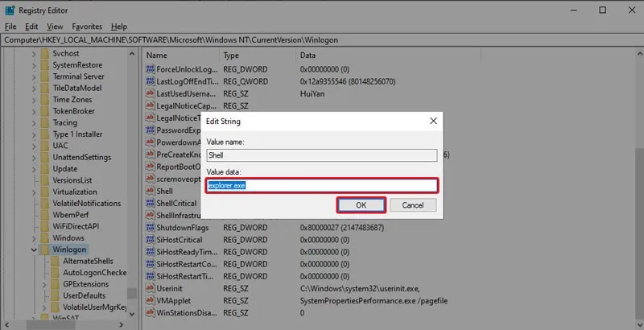
Task: Click the Svchost folder icon
Action: click(x=45, y=53)
